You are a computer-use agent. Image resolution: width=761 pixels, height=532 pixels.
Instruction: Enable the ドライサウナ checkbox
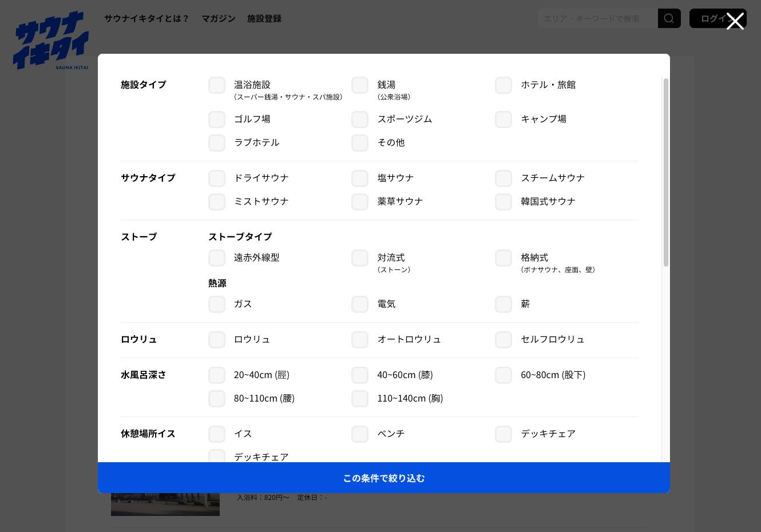[x=217, y=178]
